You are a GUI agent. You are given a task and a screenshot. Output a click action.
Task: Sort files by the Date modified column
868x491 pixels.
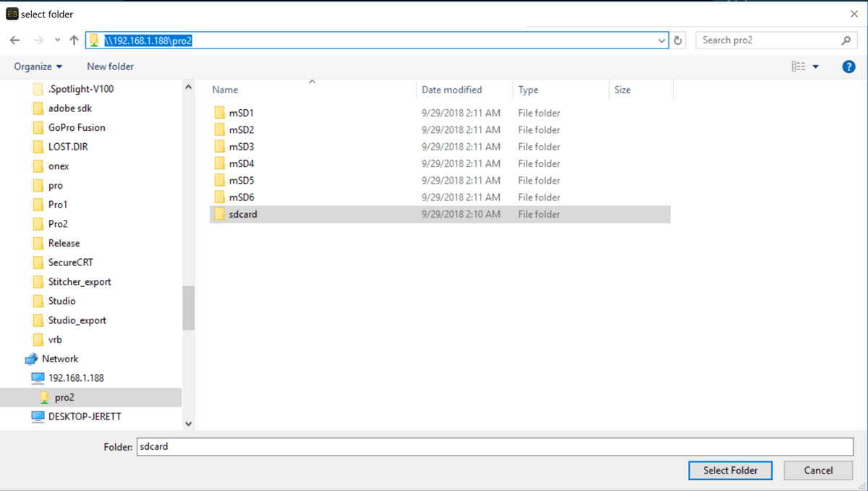click(x=451, y=89)
